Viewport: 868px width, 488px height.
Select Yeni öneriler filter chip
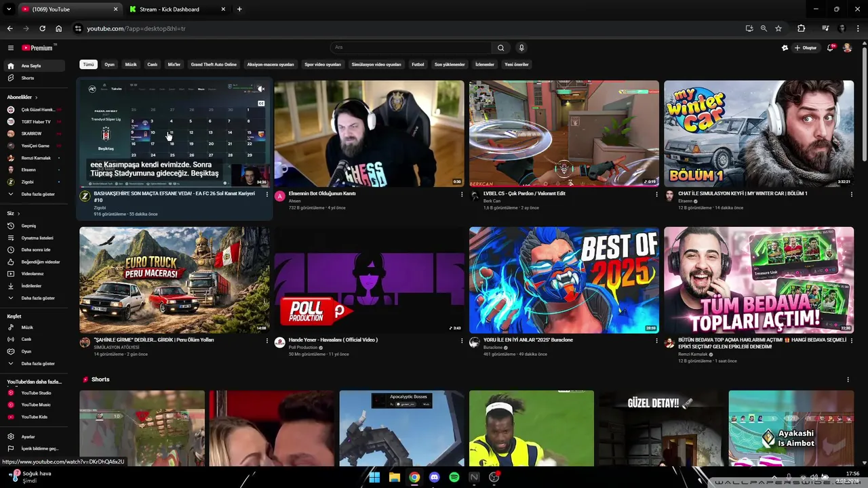517,64
